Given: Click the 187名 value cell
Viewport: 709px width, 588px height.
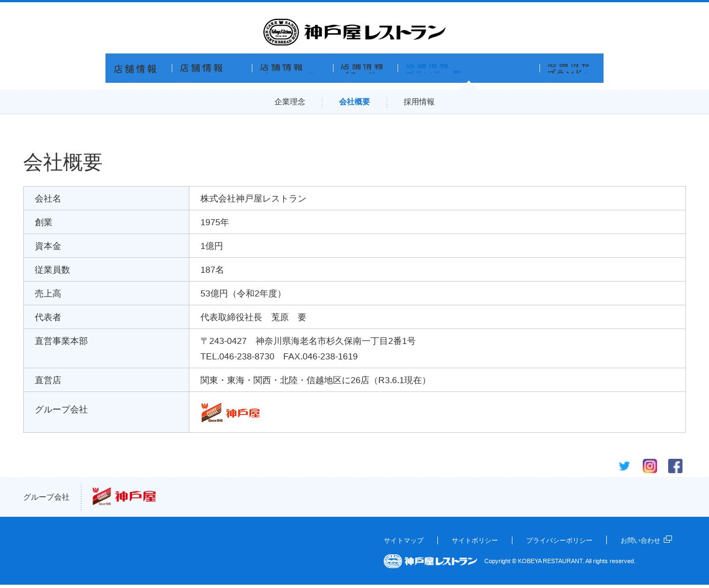Looking at the screenshot, I should 212,270.
